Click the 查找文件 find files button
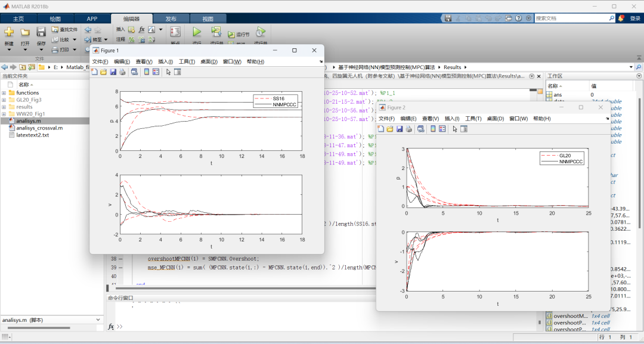Image resolution: width=644 pixels, height=344 pixels. pos(64,30)
